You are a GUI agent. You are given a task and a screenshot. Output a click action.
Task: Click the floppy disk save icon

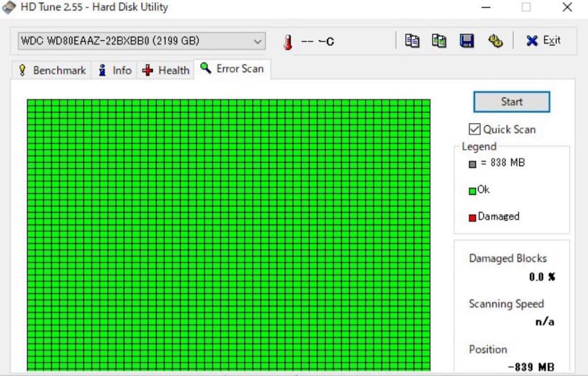[467, 41]
